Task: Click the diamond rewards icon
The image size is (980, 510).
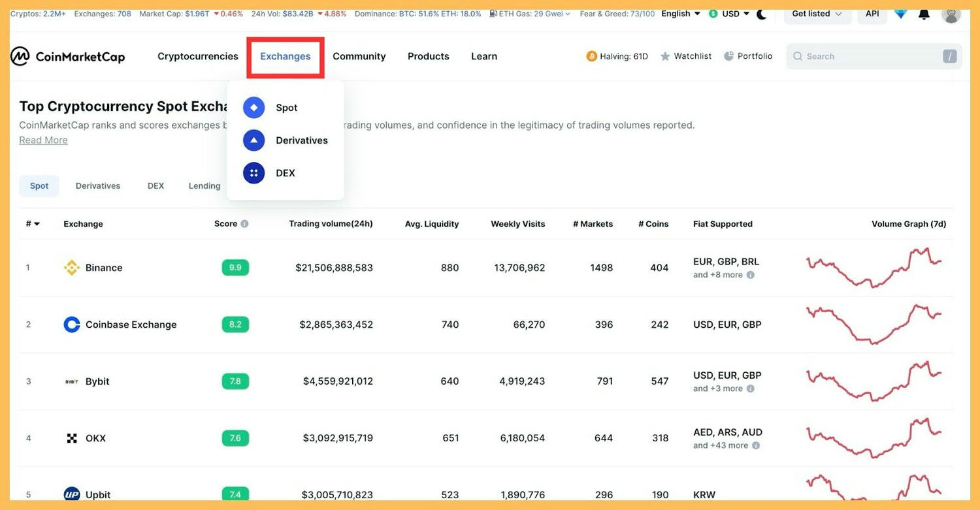Action: coord(901,13)
